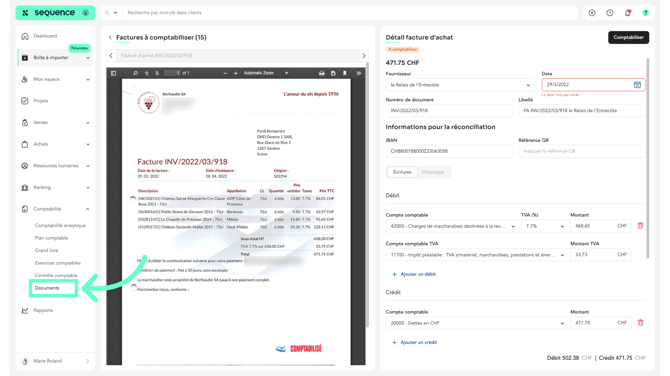Edit the credit Montant 471,75 field
670x376 pixels.
(x=601, y=323)
